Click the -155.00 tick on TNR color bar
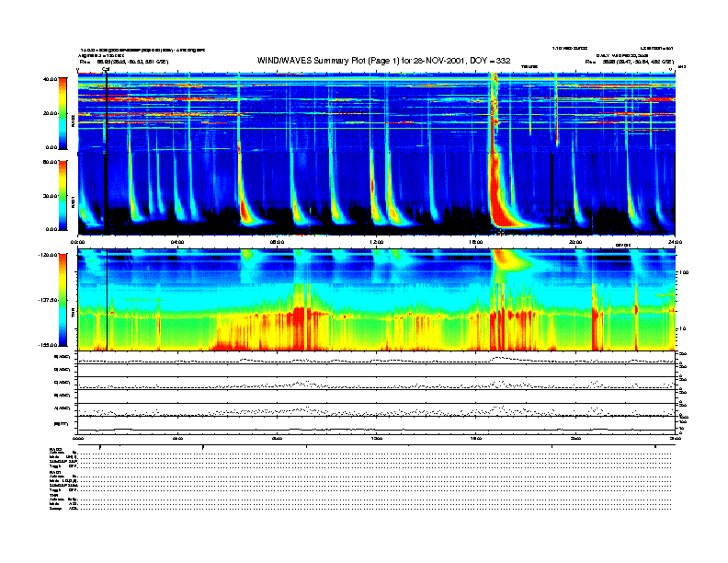Image resolution: width=728 pixels, height=563 pixels. (x=48, y=345)
